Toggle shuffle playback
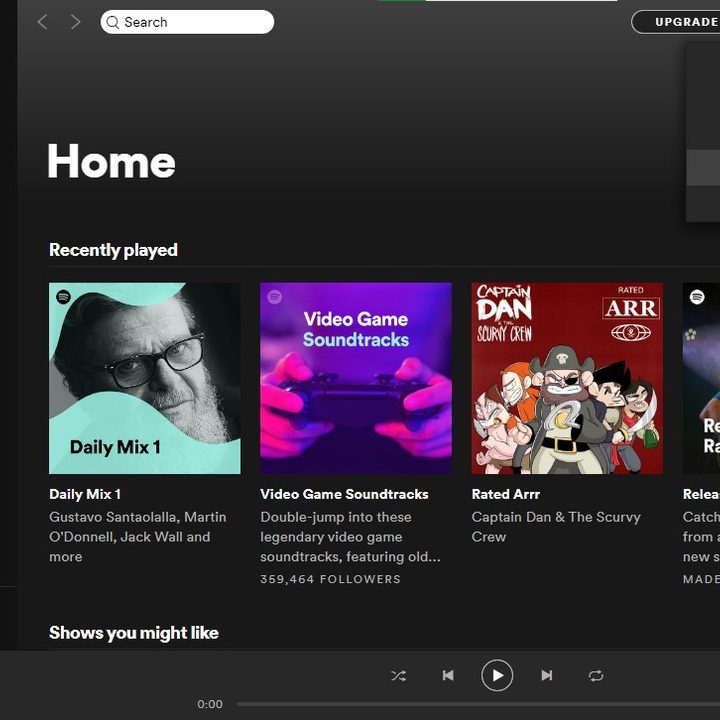 tap(398, 675)
